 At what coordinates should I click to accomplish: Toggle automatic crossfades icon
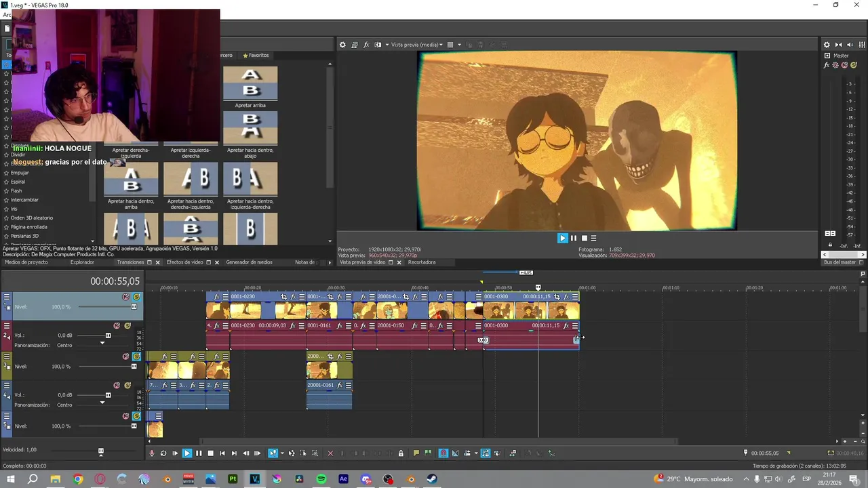click(x=455, y=453)
